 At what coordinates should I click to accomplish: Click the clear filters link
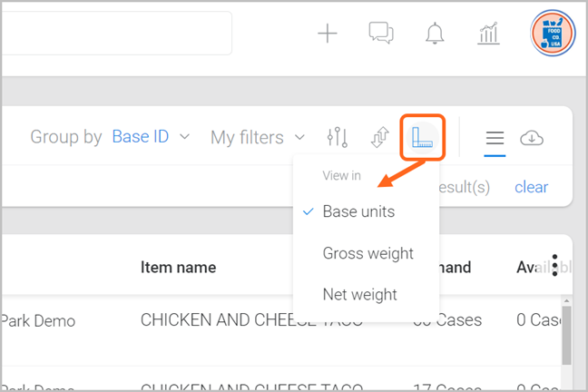531,187
